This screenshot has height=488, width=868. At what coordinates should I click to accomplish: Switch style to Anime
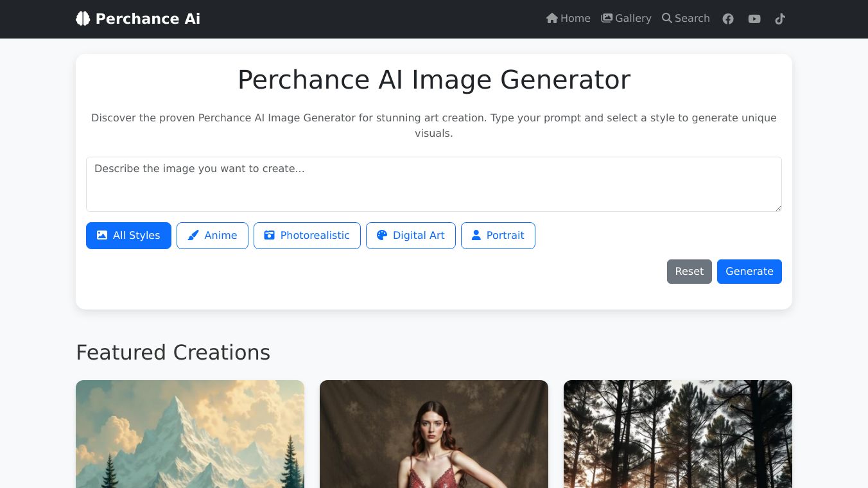point(213,236)
